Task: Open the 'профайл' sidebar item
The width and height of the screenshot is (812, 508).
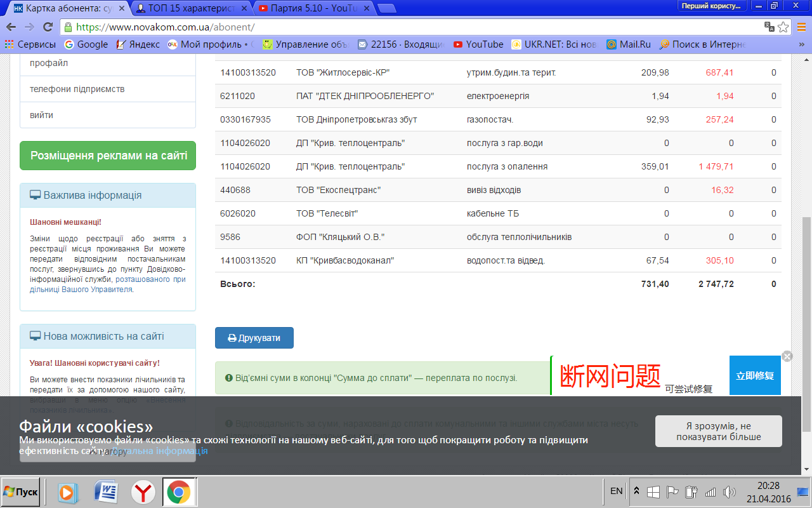Action: pos(108,63)
